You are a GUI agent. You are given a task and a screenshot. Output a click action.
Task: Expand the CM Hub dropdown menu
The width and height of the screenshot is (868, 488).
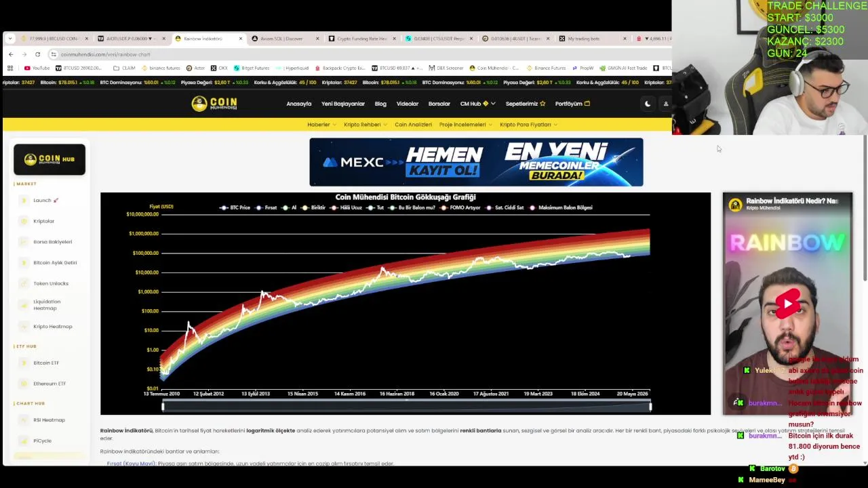(x=477, y=104)
